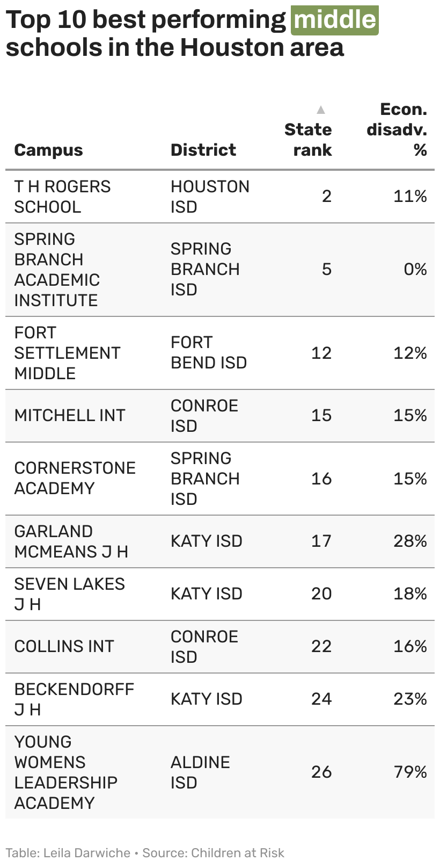Select the T H ROGERS SCHOOL row
Screen dimensions: 440x868
[220, 197]
